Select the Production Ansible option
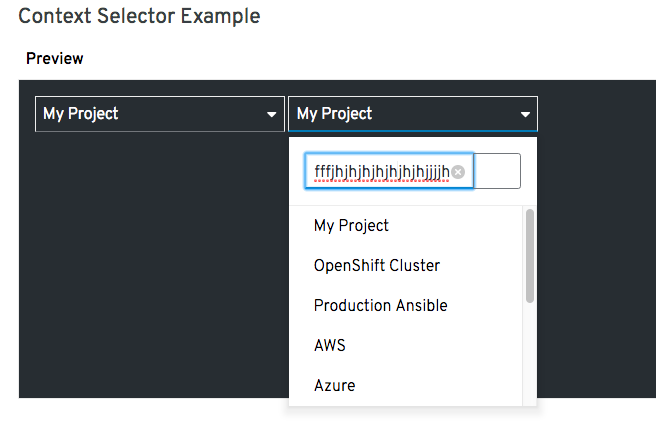 click(380, 306)
